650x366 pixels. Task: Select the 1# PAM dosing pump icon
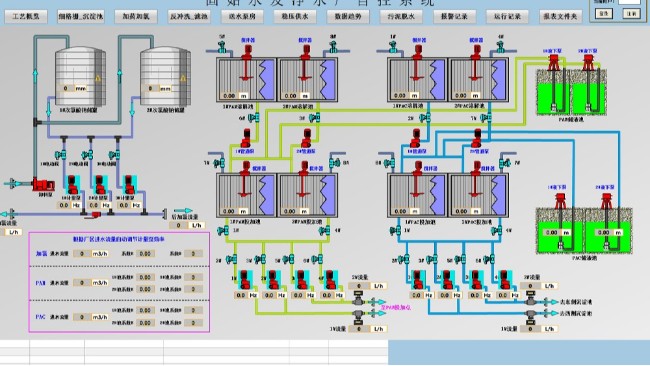click(245, 280)
